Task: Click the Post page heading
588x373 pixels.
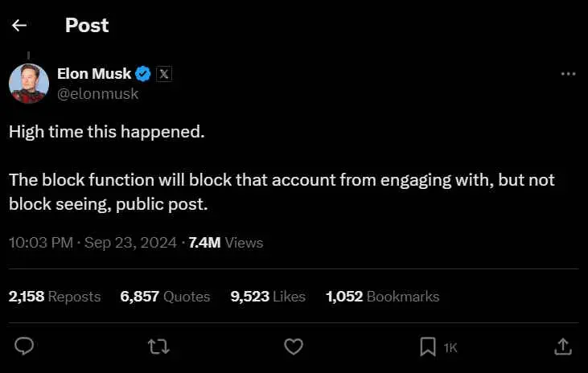Action: [87, 26]
